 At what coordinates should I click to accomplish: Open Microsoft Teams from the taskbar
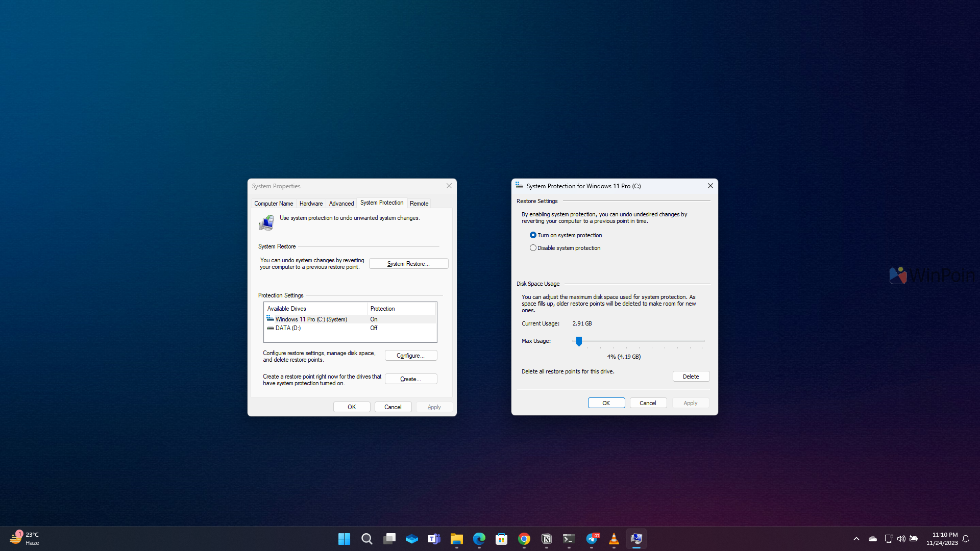pyautogui.click(x=434, y=539)
